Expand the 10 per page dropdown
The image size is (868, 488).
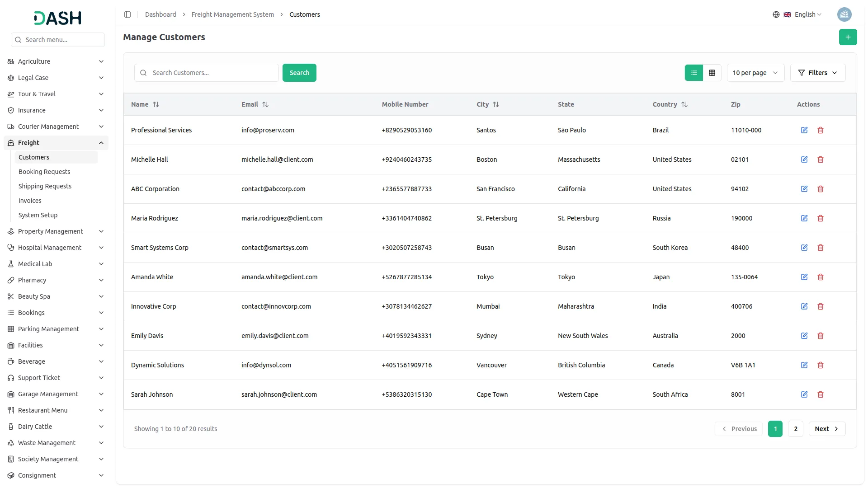pyautogui.click(x=755, y=73)
